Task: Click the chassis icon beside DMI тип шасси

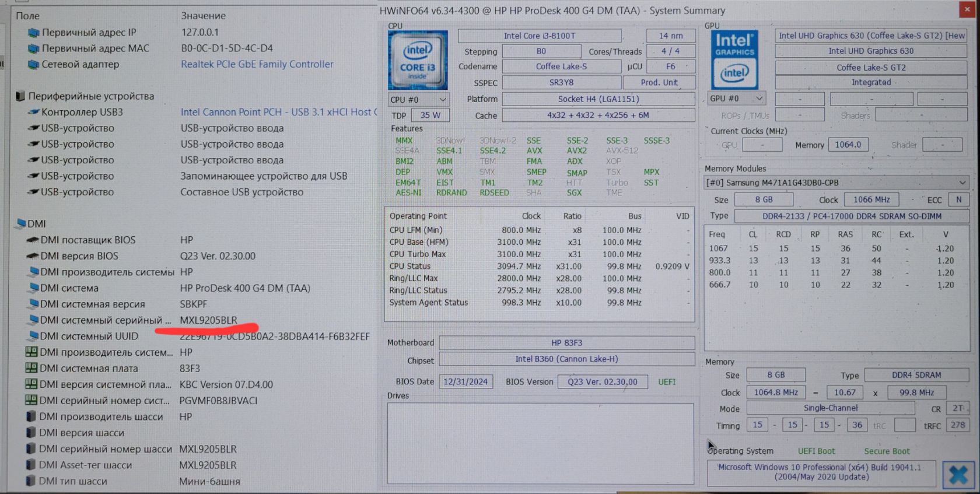Action: pos(32,481)
